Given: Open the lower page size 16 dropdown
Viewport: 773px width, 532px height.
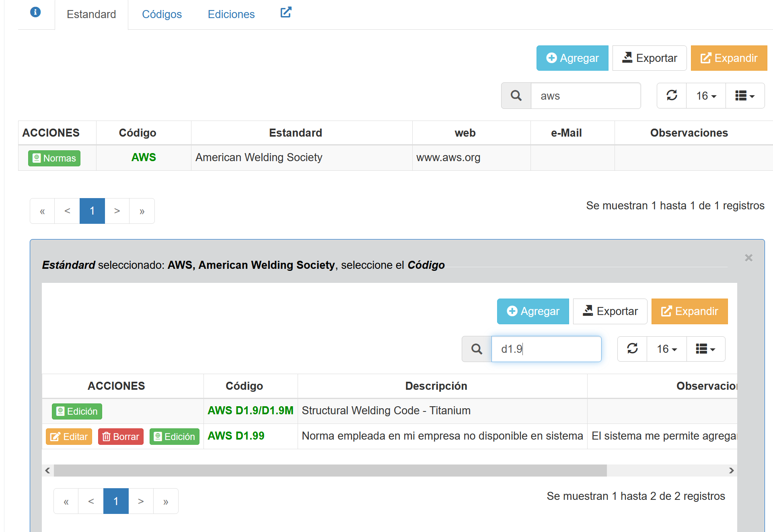Looking at the screenshot, I should (x=666, y=349).
